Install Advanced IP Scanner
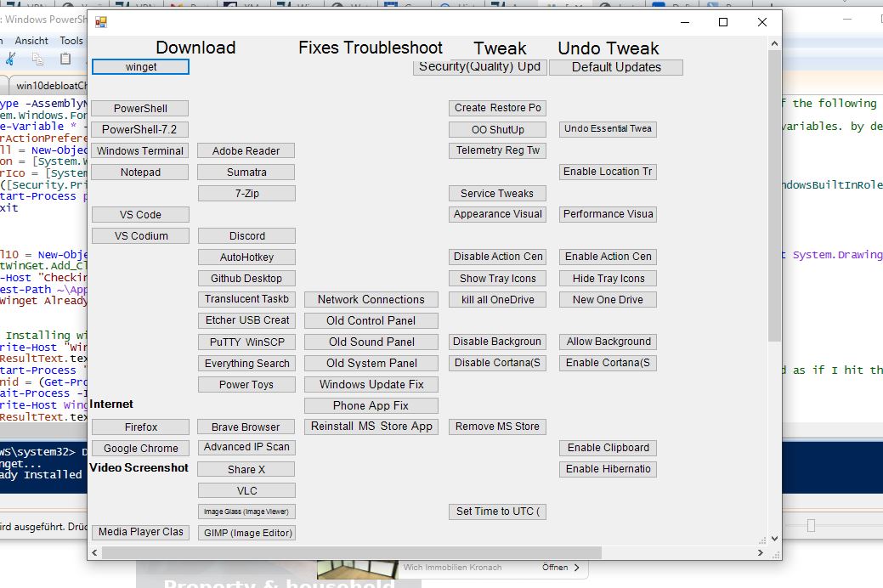This screenshot has height=588, width=883. [246, 447]
